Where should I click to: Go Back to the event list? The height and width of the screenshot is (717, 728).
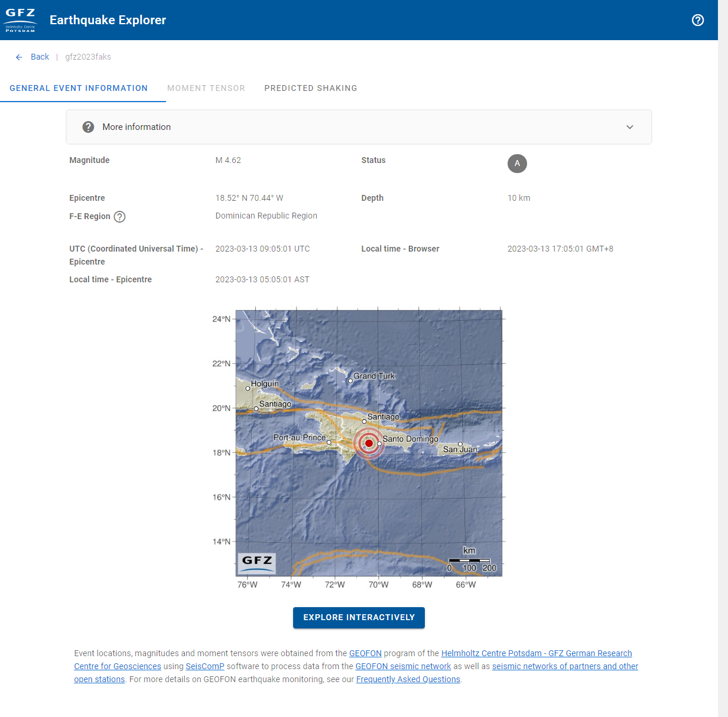click(40, 57)
